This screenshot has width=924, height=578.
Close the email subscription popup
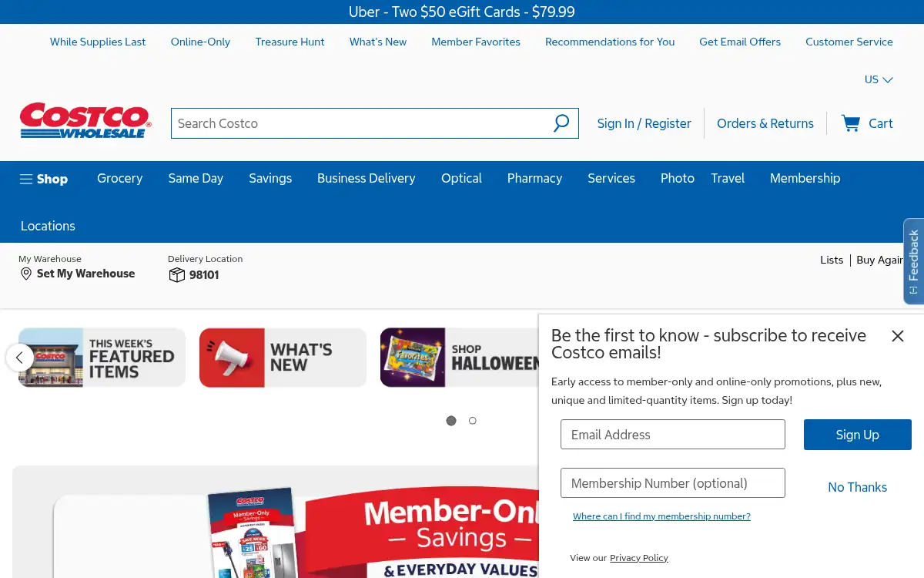tap(898, 336)
